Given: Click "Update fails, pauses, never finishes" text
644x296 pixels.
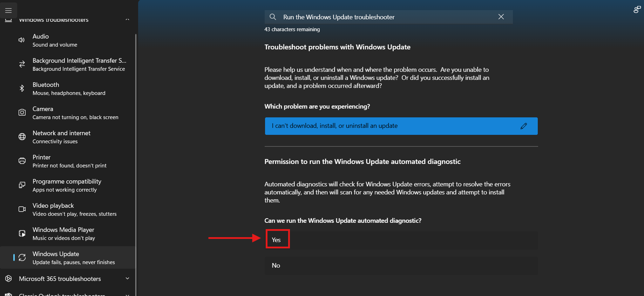Looking at the screenshot, I should click(74, 262).
